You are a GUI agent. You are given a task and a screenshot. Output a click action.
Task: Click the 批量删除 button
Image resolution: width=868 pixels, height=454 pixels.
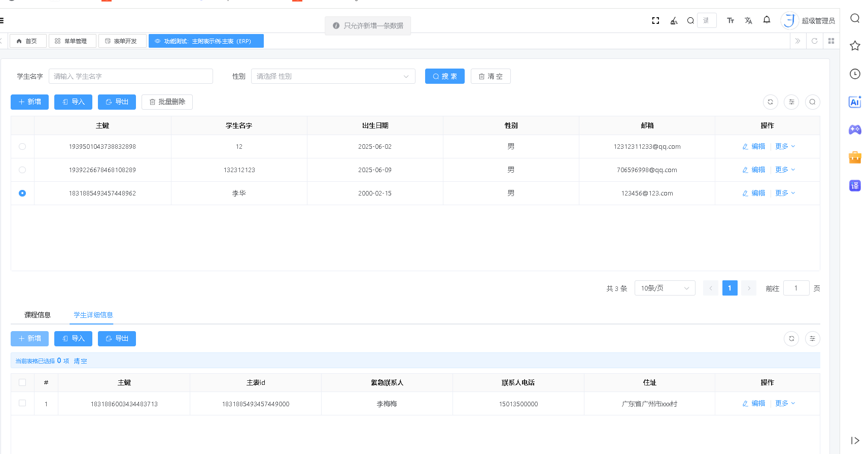pyautogui.click(x=167, y=102)
